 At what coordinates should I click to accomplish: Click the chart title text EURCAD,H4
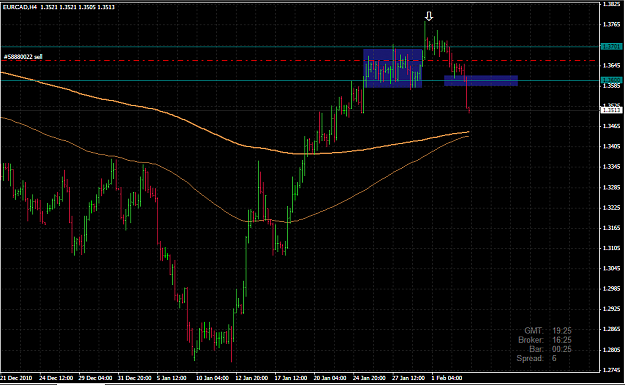coord(20,7)
